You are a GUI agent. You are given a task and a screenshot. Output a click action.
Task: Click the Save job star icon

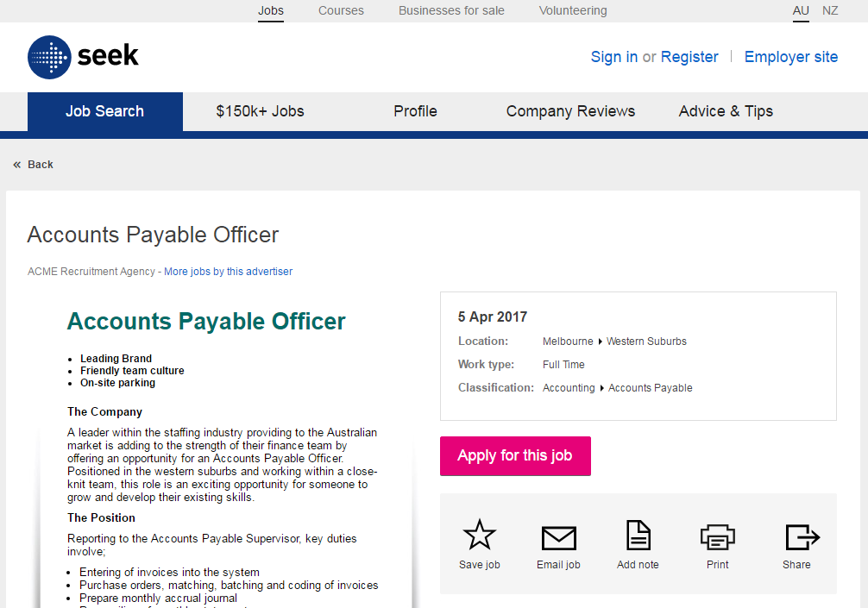(480, 535)
